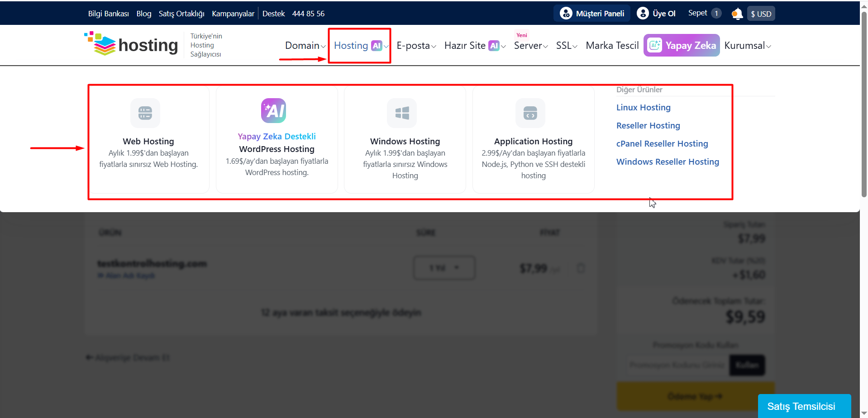Click the cart count badge

(716, 14)
